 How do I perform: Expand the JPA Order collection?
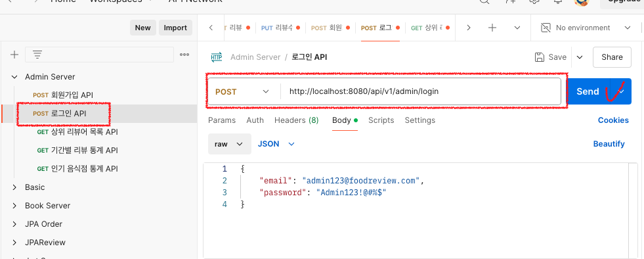14,224
